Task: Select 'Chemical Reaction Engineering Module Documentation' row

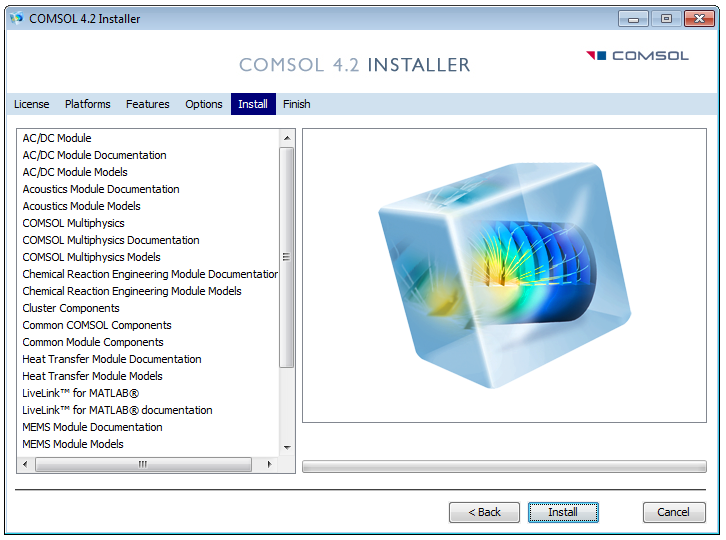Action: click(x=150, y=274)
